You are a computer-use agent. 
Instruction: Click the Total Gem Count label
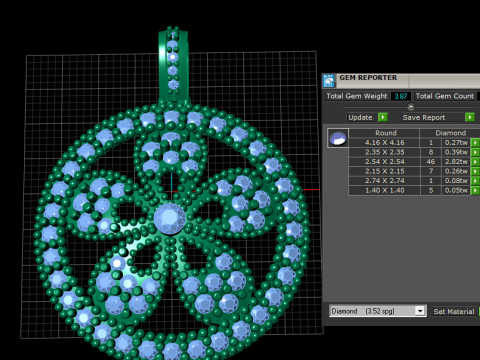coord(445,96)
